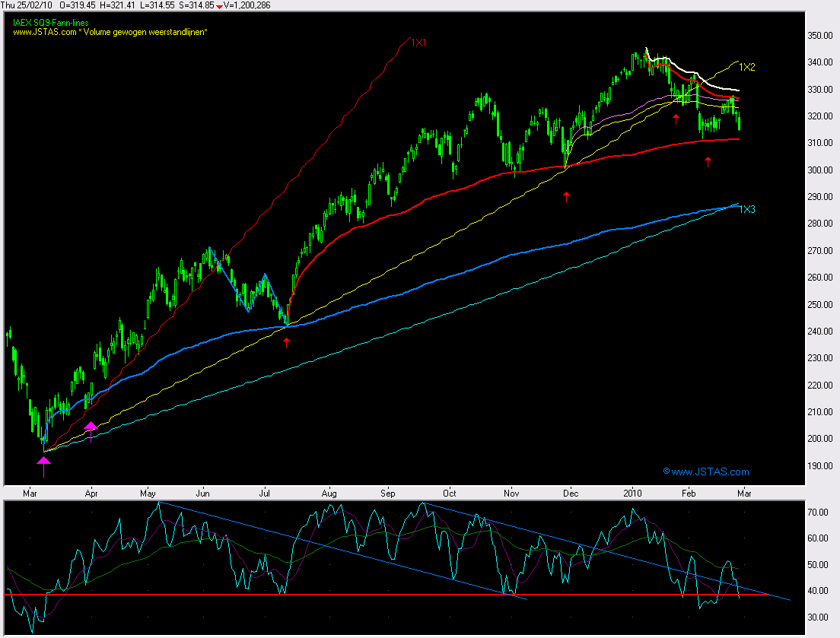Select the 1X1 fan line label

coord(418,43)
